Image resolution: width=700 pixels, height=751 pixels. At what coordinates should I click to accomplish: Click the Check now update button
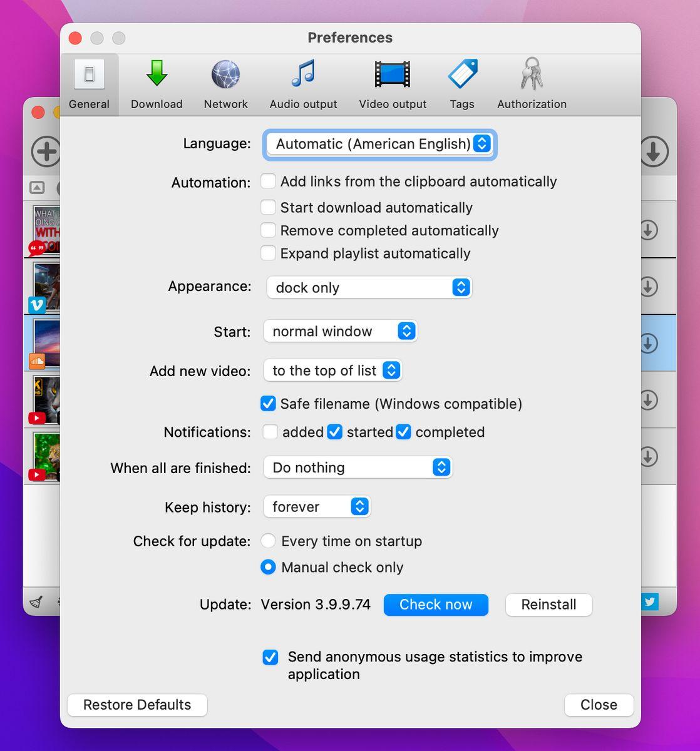(436, 605)
